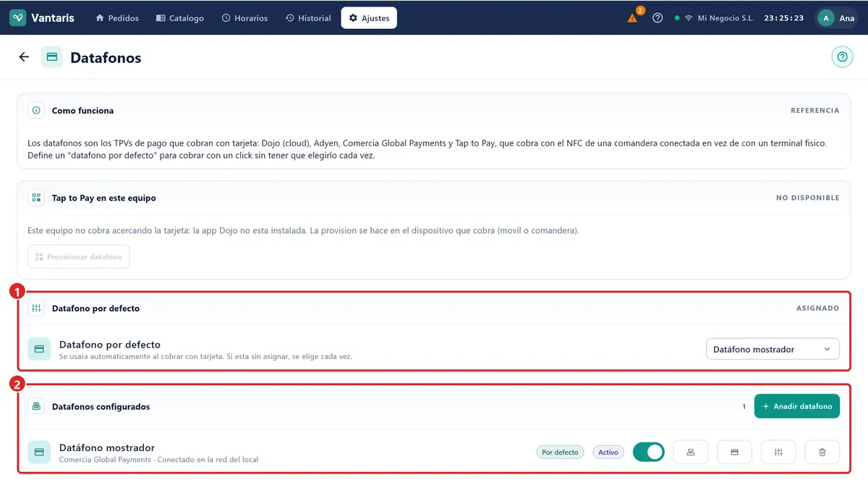
Task: Click the terminal icon button right of the Activo toggle
Action: coord(691,452)
